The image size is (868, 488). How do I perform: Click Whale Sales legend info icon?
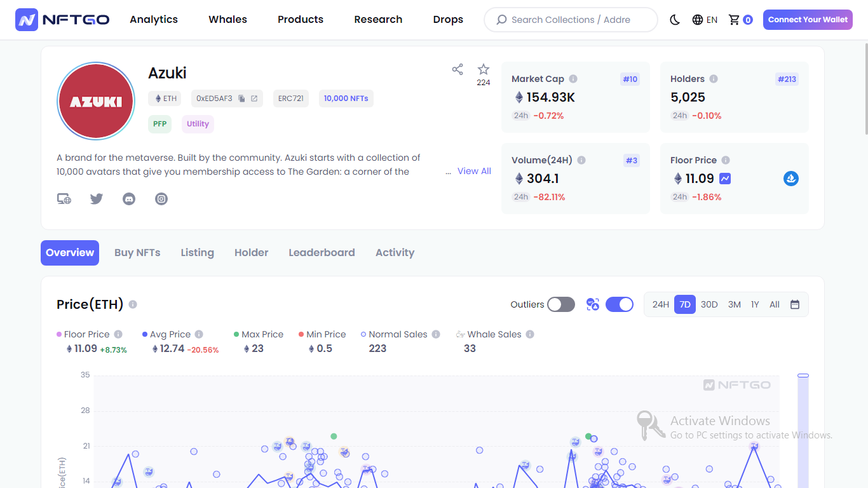[530, 334]
